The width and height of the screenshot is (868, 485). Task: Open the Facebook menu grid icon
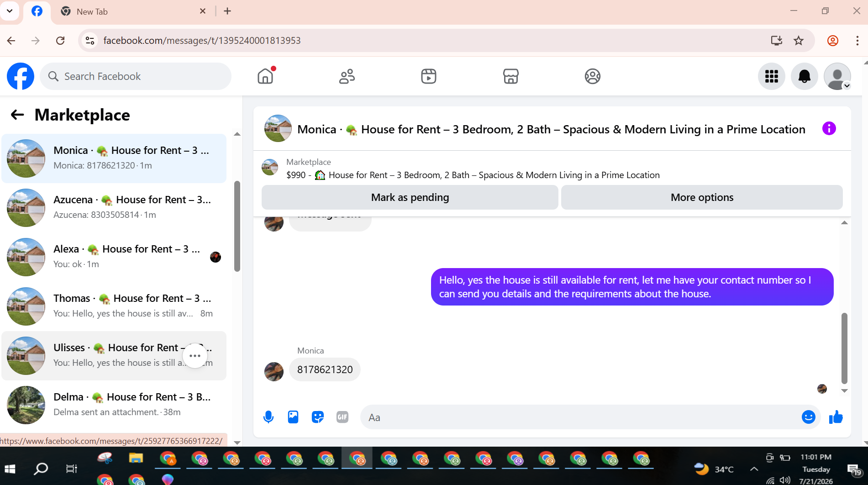tap(772, 76)
